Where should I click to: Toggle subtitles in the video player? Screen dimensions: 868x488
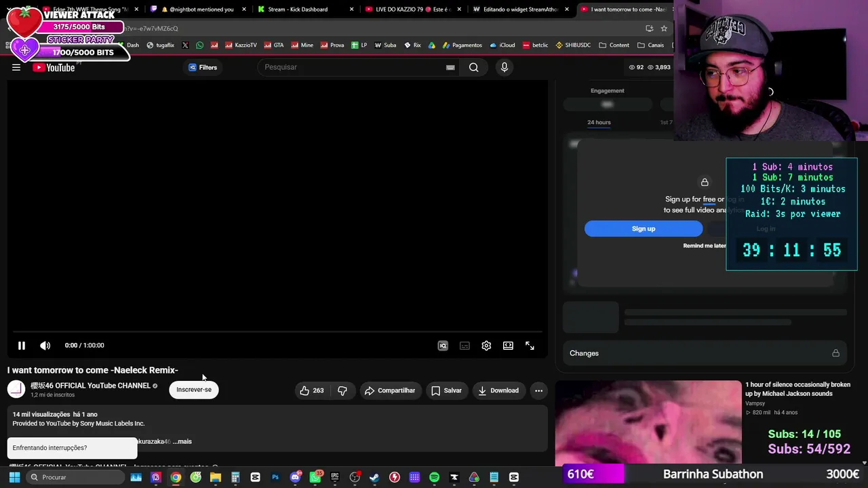(465, 346)
